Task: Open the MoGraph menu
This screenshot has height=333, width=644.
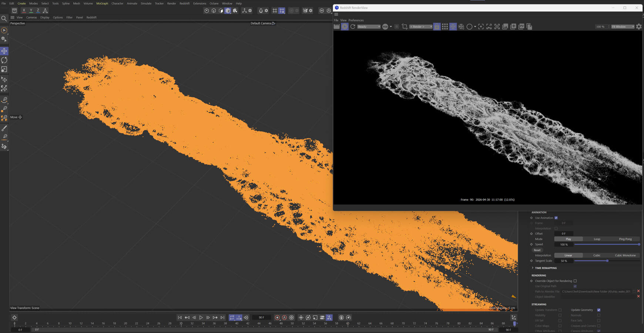Action: (102, 3)
